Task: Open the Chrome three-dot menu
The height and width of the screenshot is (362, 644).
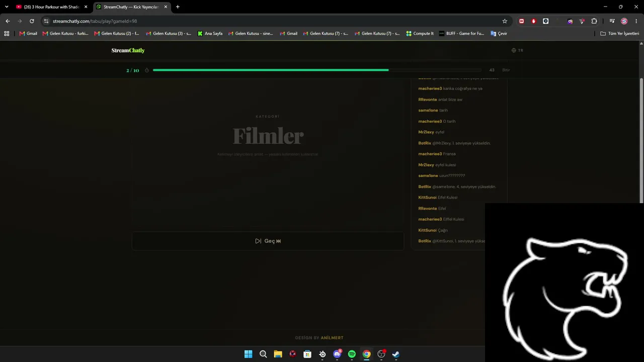Action: click(x=636, y=21)
